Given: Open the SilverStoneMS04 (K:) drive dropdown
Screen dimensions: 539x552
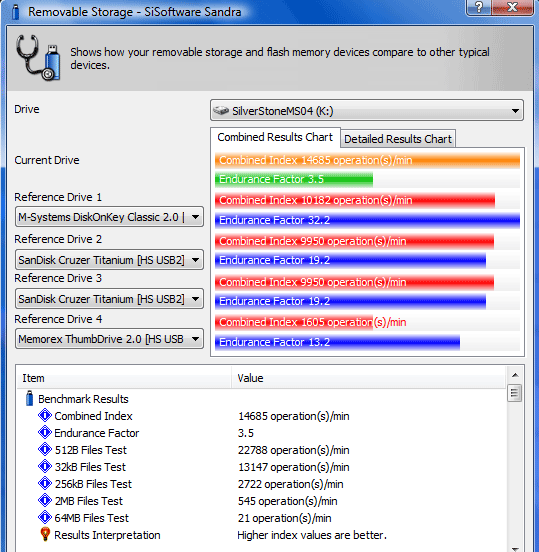Looking at the screenshot, I should (x=367, y=111).
